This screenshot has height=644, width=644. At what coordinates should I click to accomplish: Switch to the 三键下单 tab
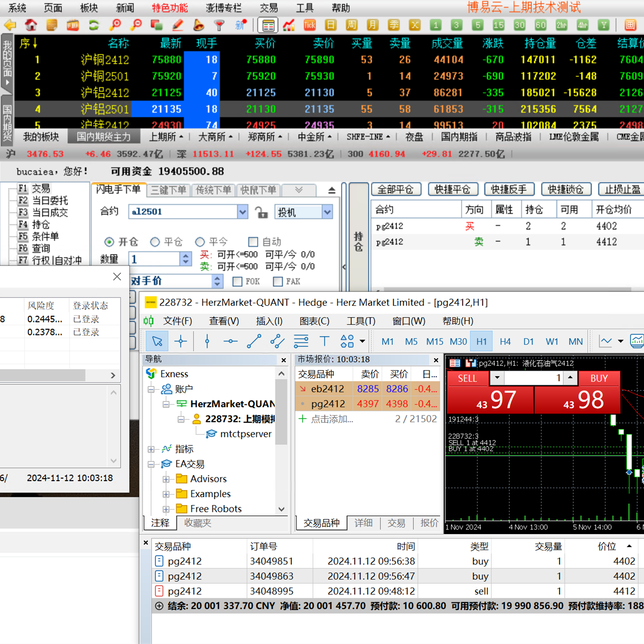[x=168, y=190]
